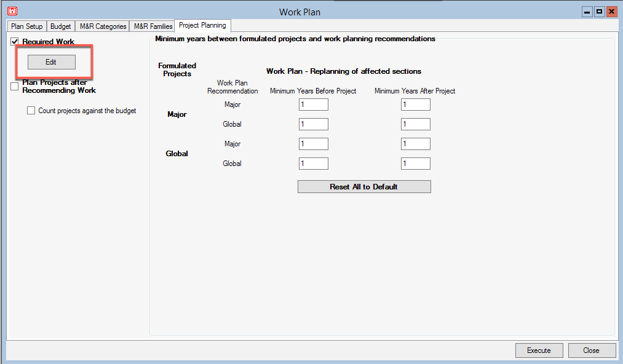The image size is (623, 364).
Task: Switch to the Plan Setup tab
Action: (x=26, y=26)
